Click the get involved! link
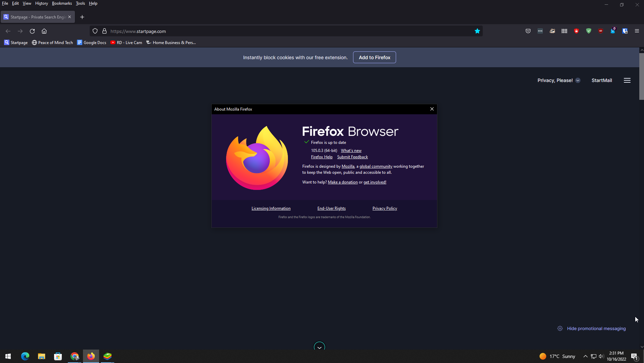The height and width of the screenshot is (363, 644). [x=375, y=182]
